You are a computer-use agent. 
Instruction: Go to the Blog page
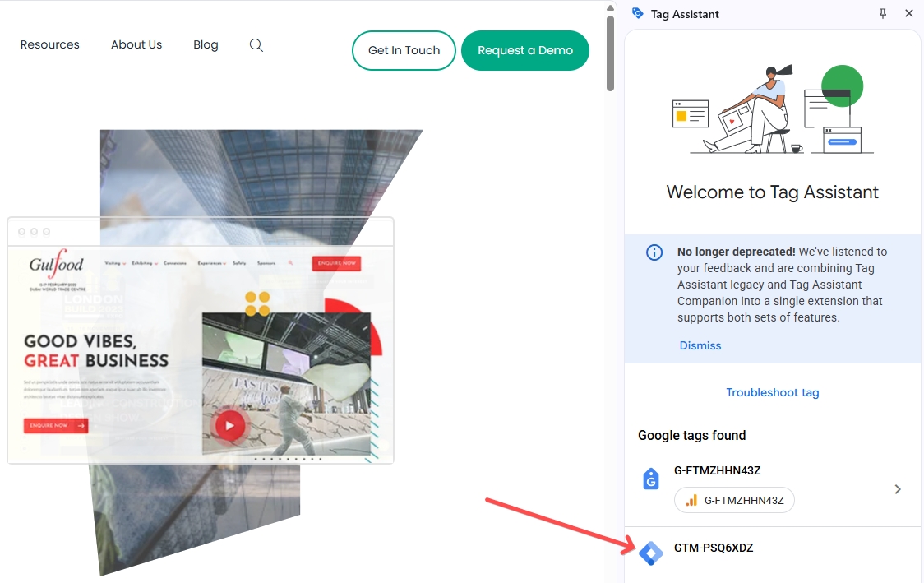(x=206, y=44)
